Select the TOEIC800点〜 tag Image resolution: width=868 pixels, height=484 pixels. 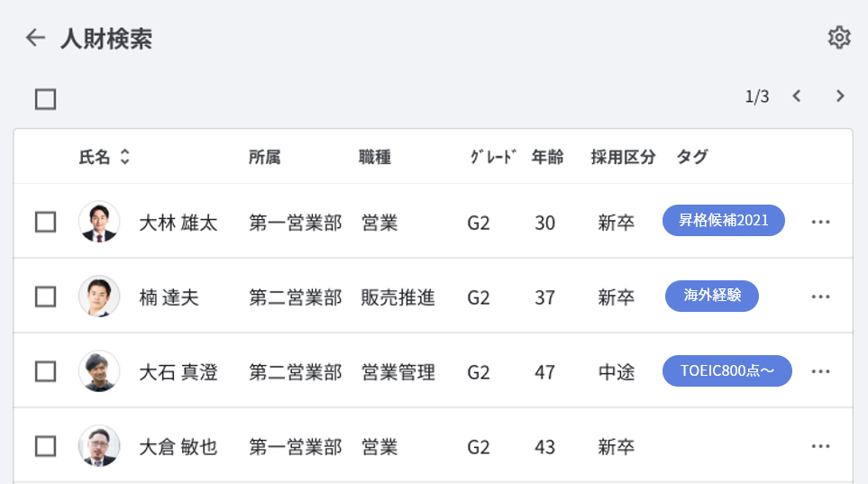pos(726,370)
